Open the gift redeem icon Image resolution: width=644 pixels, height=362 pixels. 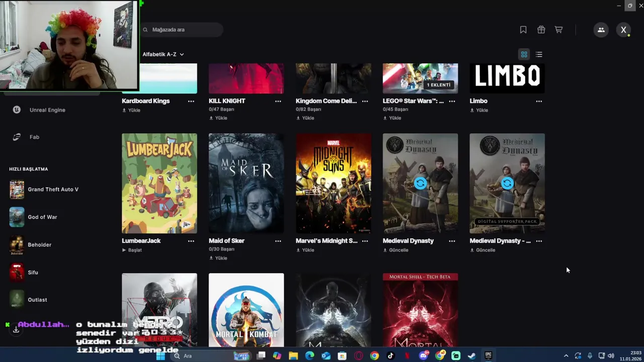click(x=541, y=30)
